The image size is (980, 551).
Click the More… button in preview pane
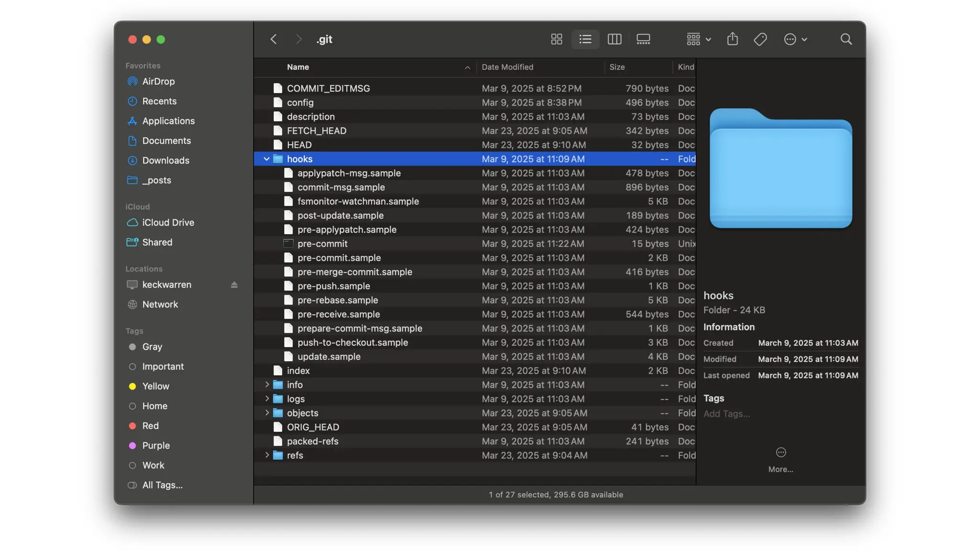[x=780, y=460]
